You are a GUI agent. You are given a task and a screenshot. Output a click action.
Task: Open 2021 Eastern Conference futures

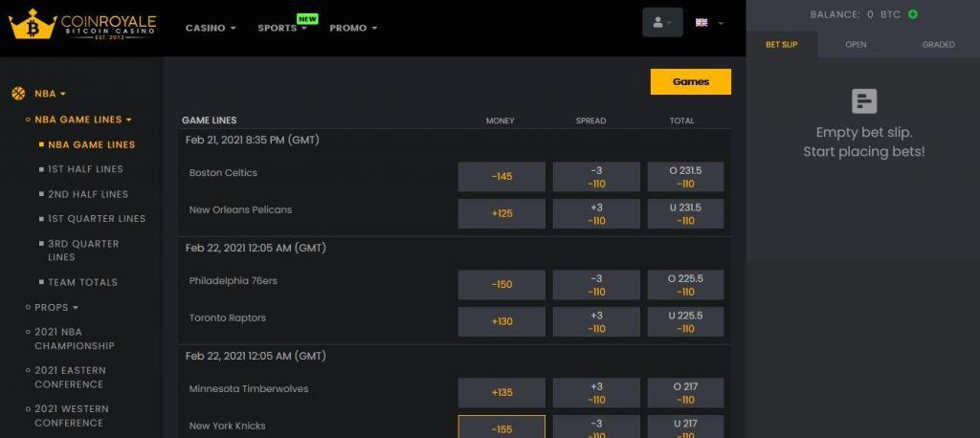coord(70,378)
